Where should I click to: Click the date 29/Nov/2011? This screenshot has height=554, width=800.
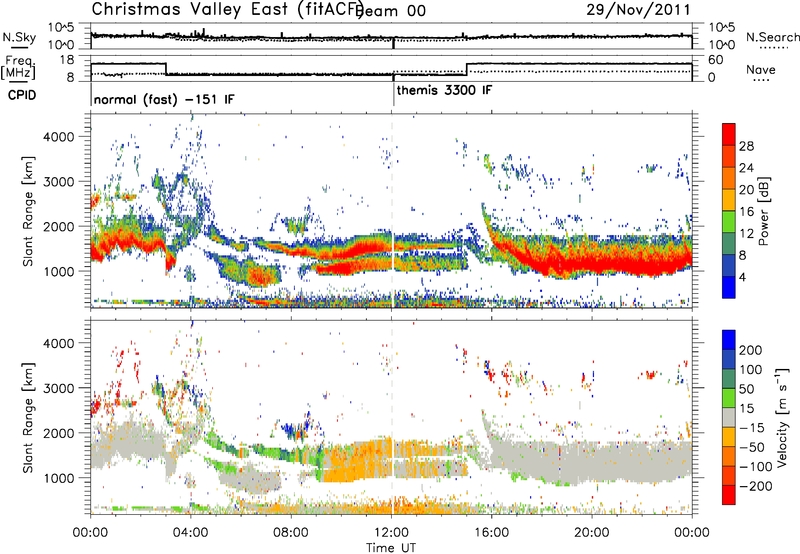point(638,9)
